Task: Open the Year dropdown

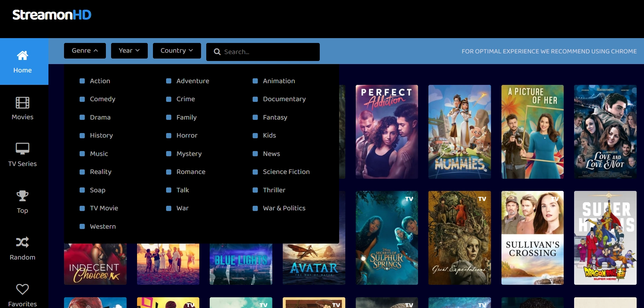Action: coord(129,51)
